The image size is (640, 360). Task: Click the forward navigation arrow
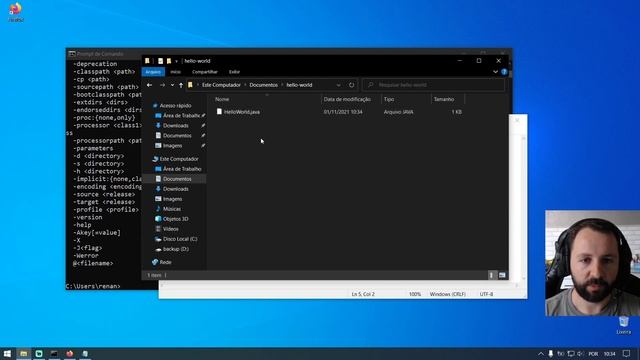162,85
